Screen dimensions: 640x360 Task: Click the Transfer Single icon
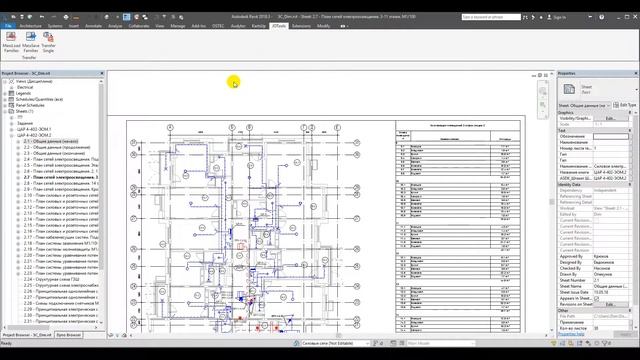tap(48, 37)
